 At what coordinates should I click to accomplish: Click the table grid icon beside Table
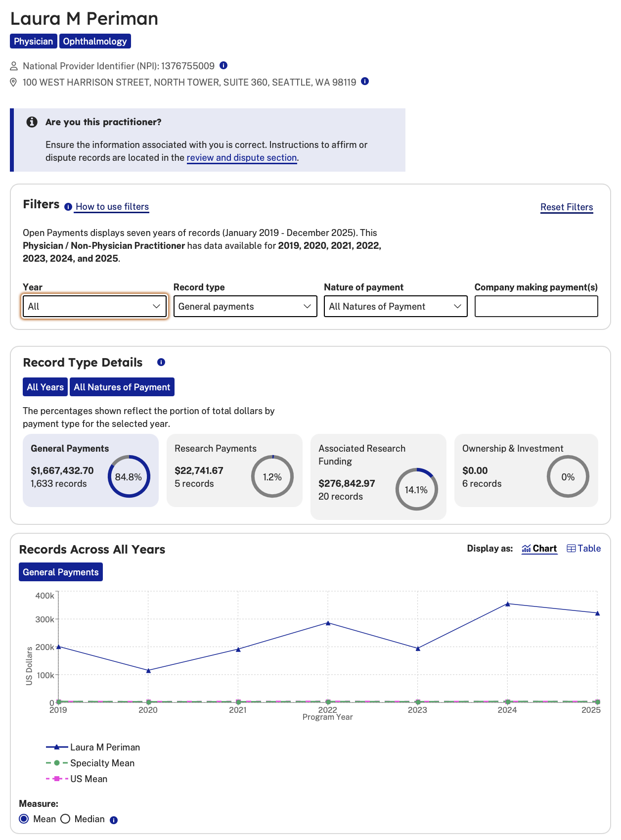(571, 549)
